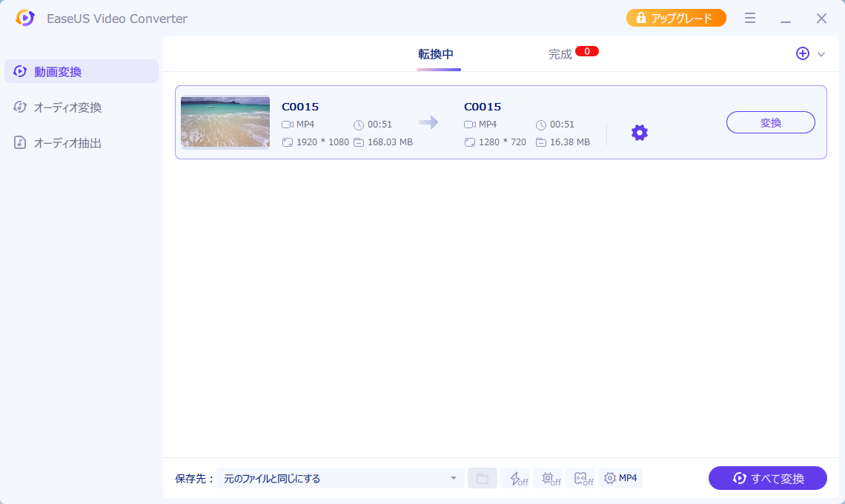The height and width of the screenshot is (504, 845).
Task: Switch to the 完成 tab
Action: (560, 54)
